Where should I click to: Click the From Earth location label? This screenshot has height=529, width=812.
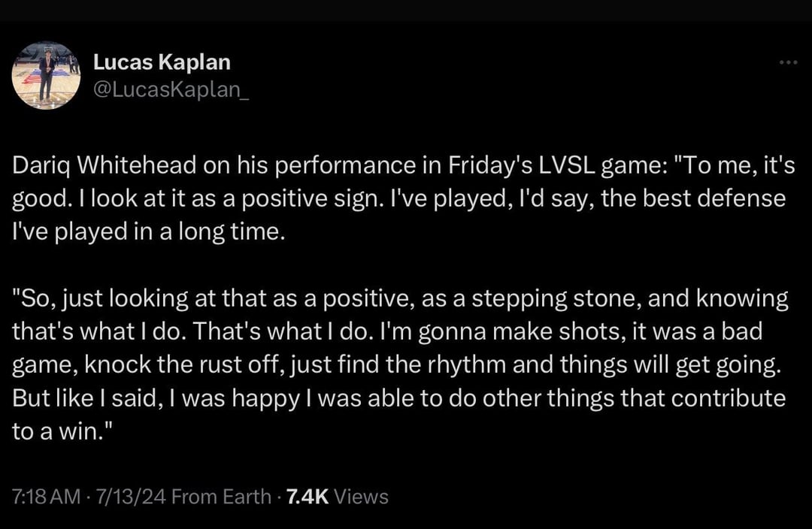click(x=221, y=496)
